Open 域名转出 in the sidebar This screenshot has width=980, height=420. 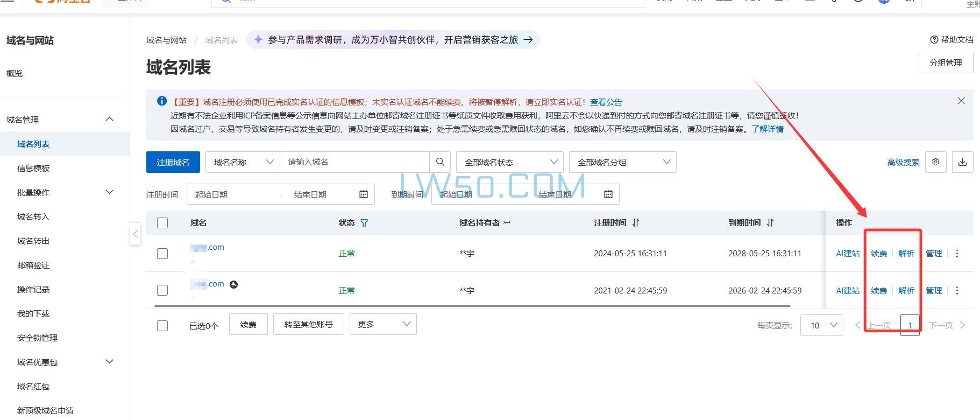pyautogui.click(x=33, y=241)
